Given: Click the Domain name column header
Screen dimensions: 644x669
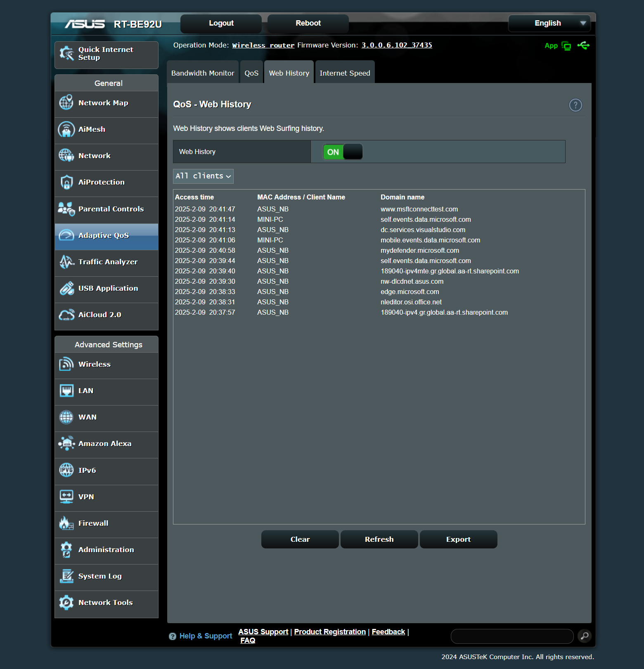Looking at the screenshot, I should pos(402,197).
